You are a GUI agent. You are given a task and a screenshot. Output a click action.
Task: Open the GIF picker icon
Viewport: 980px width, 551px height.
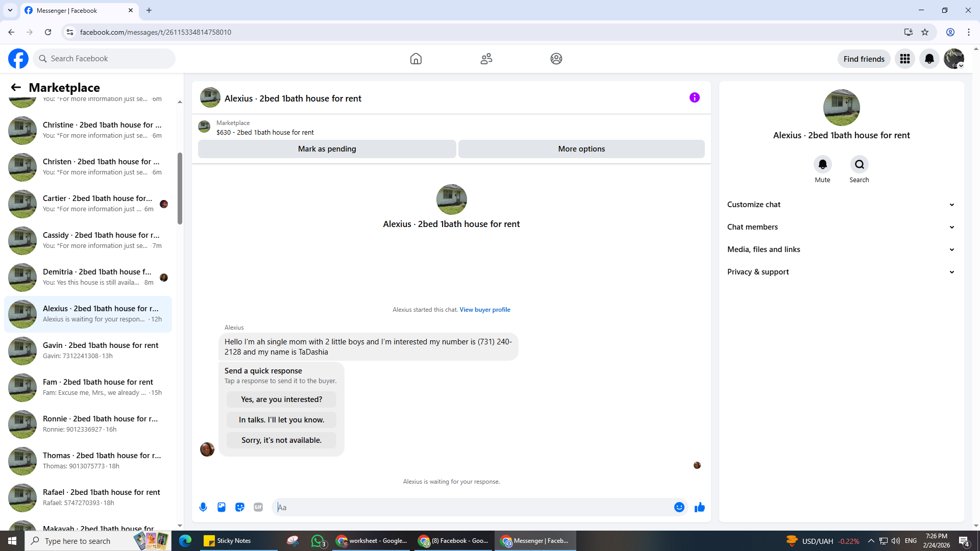tap(258, 507)
